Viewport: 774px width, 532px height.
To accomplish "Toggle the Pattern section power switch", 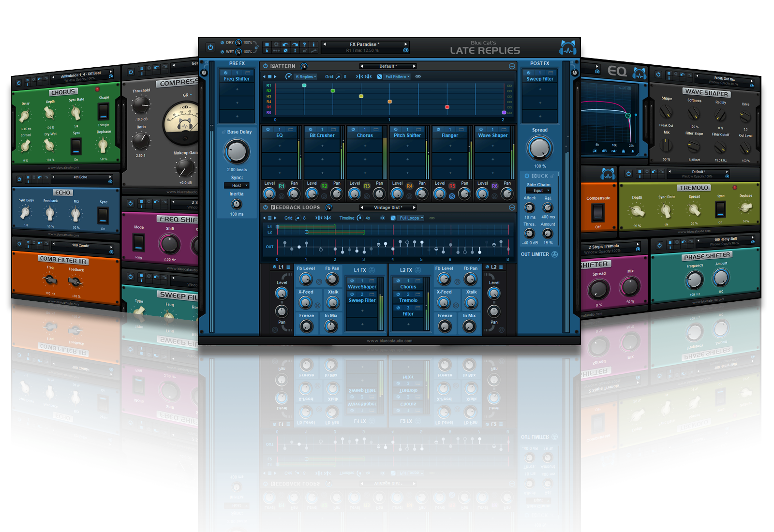I will tap(266, 66).
